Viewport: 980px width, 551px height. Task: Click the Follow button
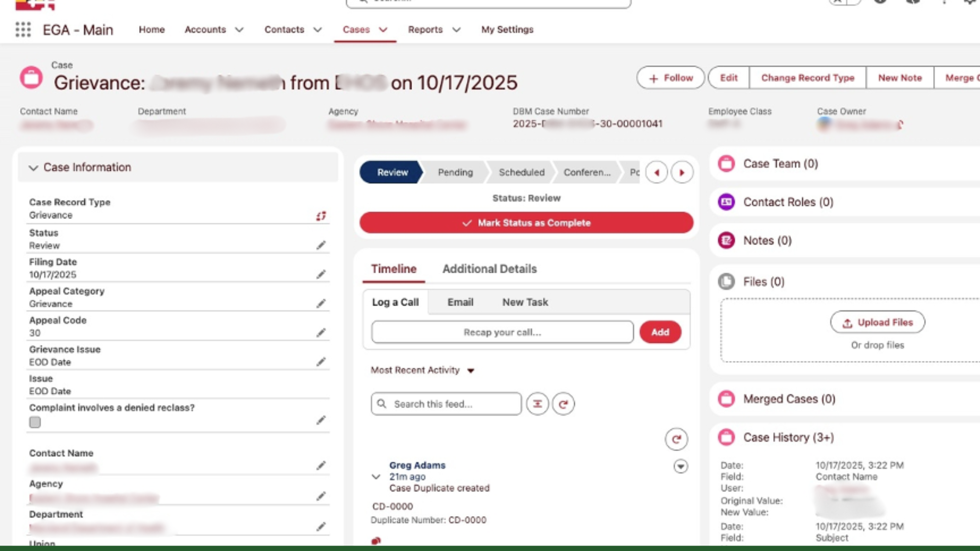(x=671, y=78)
